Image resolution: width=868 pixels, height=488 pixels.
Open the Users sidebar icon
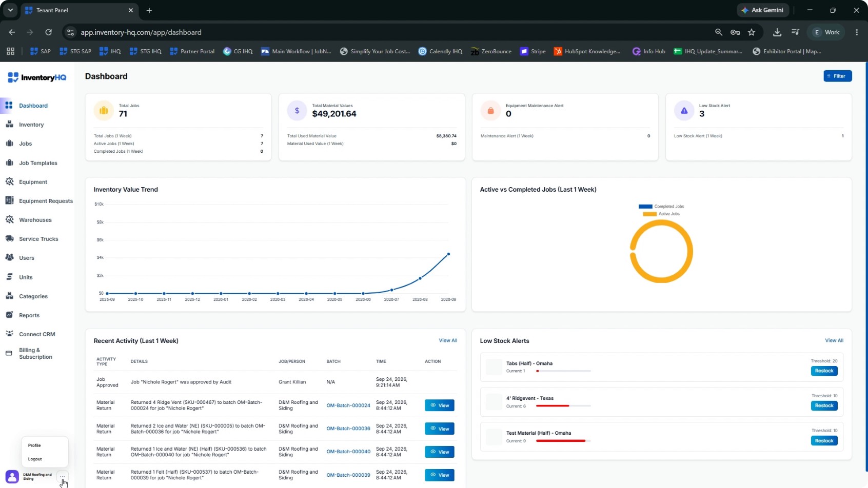[9, 257]
